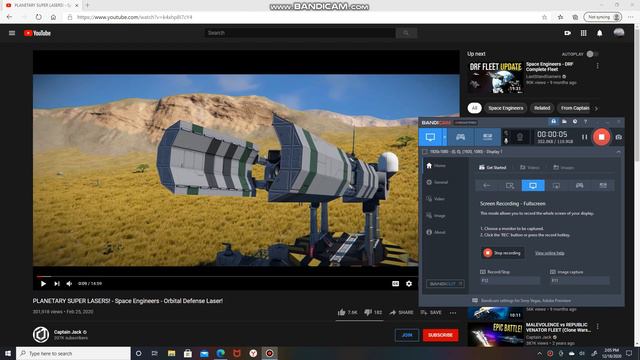
Task: Share the video
Action: pyautogui.click(x=401, y=312)
